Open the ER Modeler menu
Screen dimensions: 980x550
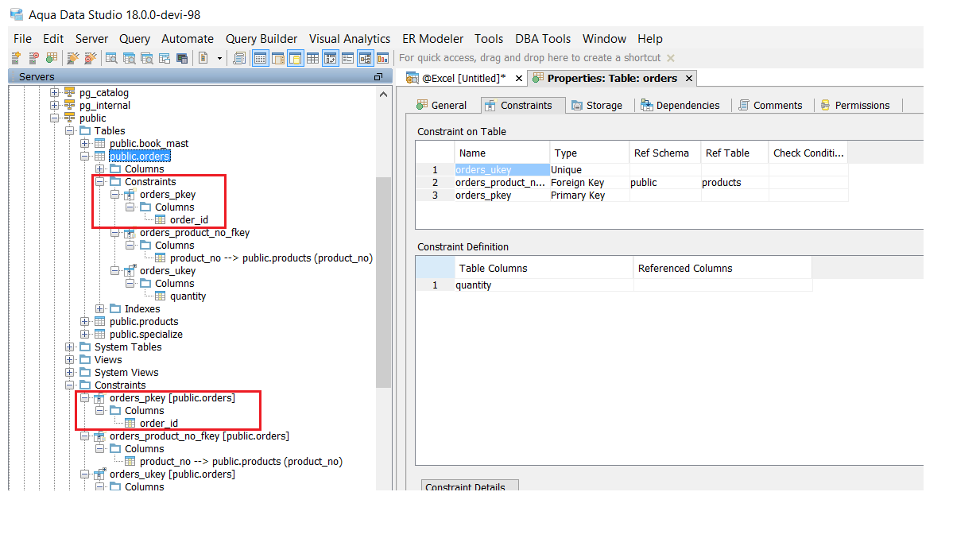(432, 39)
